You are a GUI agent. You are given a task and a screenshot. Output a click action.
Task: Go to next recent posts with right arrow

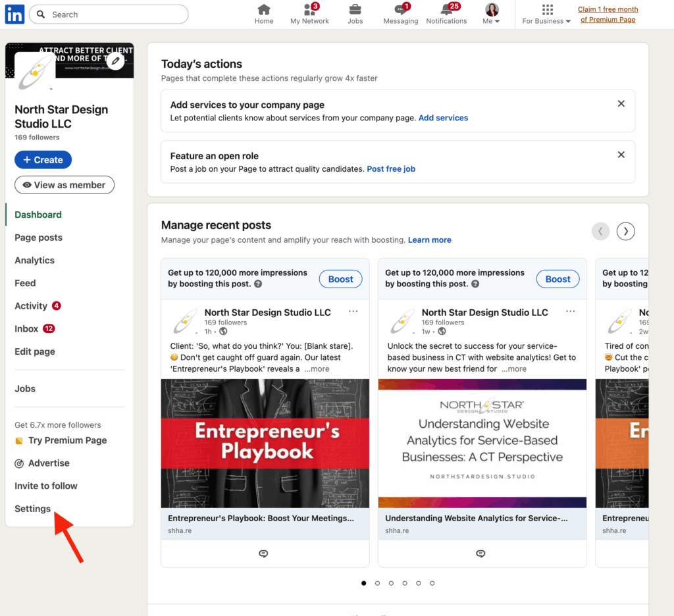click(x=625, y=231)
